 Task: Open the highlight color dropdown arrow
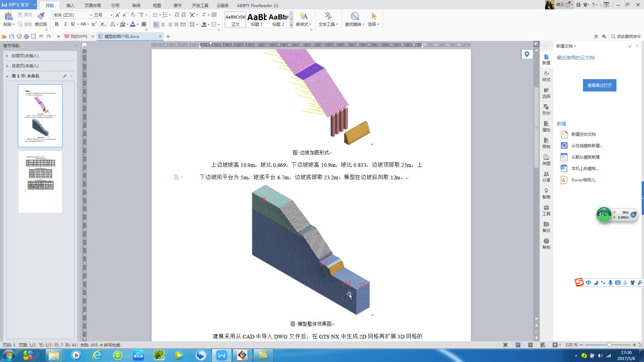(x=127, y=24)
